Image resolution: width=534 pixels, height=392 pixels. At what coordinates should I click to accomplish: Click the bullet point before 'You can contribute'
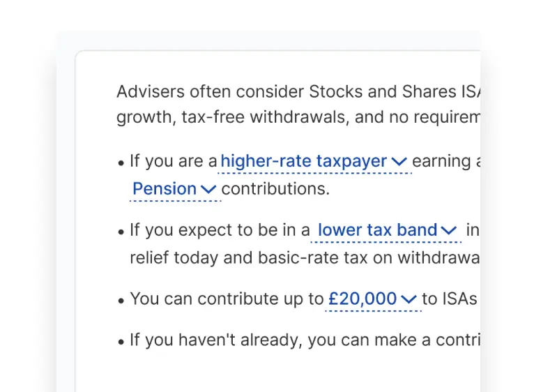[121, 301]
